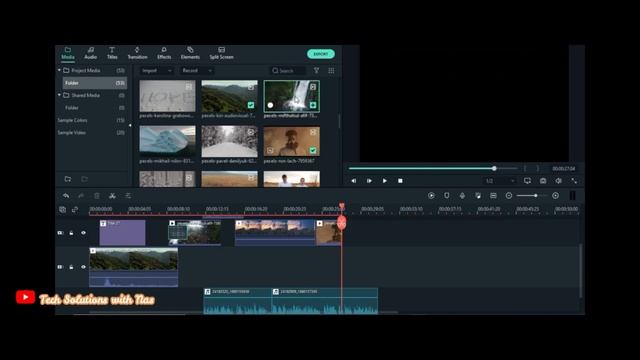
Task: Click the preview volume speaker icon
Action: point(558,181)
